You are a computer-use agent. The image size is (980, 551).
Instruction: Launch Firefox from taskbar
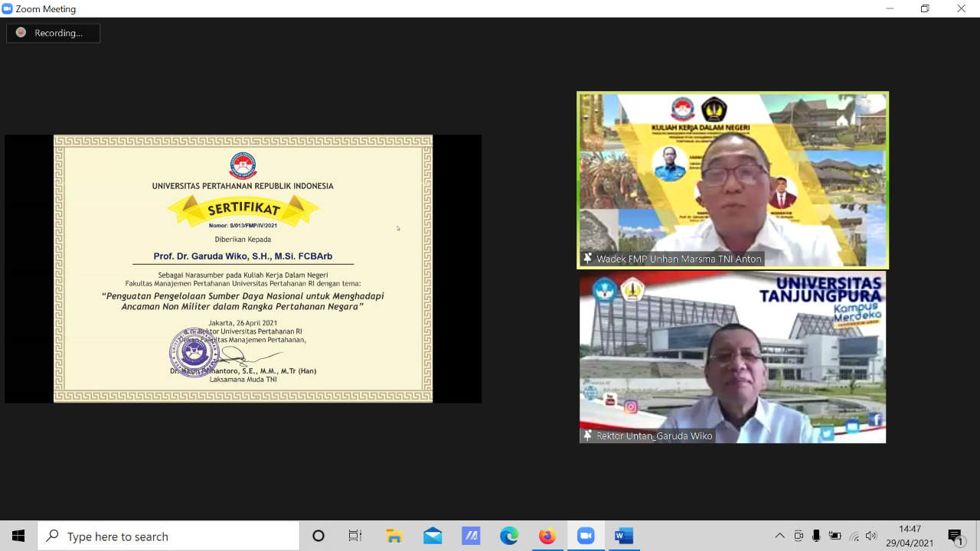pyautogui.click(x=547, y=536)
